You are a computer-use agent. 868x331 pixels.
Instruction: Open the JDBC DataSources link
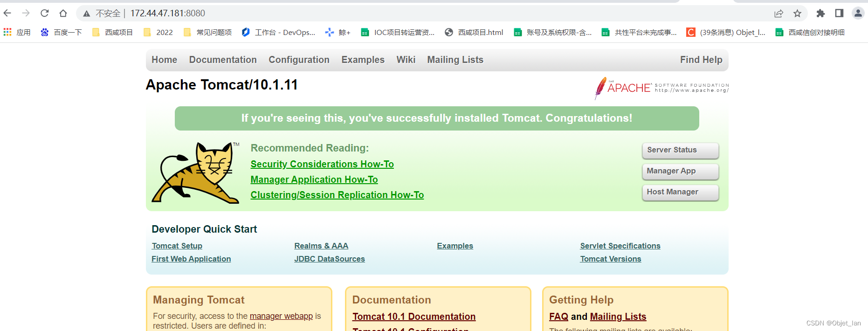[x=330, y=259]
